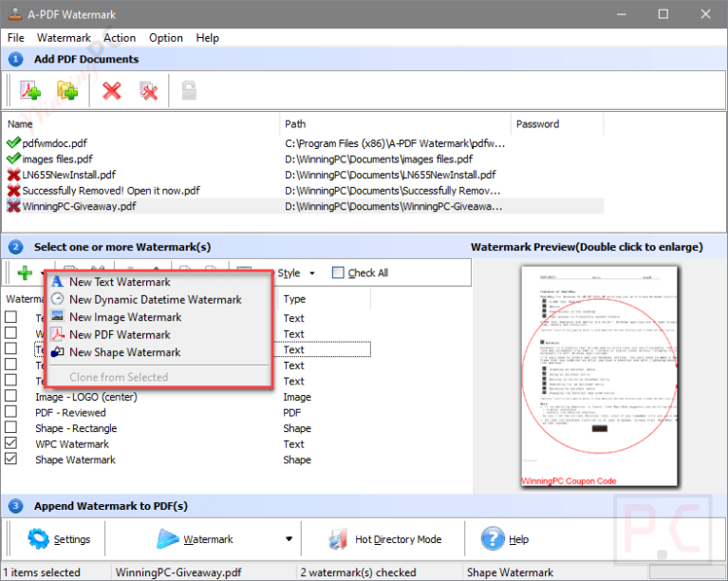Check the PDF - Reviewed checkbox
The image size is (728, 581).
pyautogui.click(x=10, y=411)
